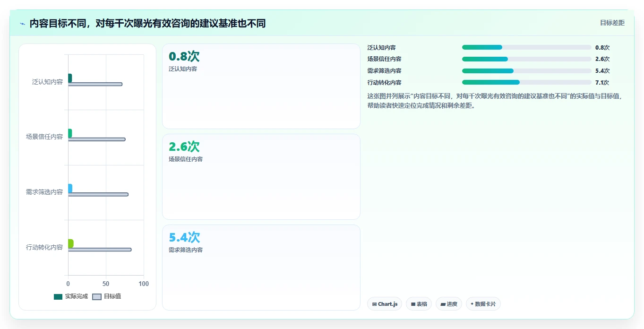Click the 5.4次 value next to progress bar
The height and width of the screenshot is (329, 644).
(x=602, y=71)
